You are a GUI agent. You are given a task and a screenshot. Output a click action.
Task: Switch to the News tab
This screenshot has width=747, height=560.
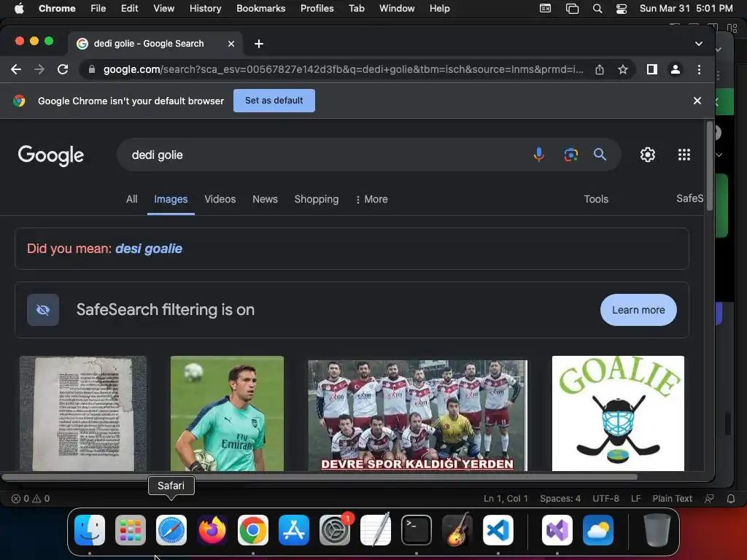coord(265,199)
